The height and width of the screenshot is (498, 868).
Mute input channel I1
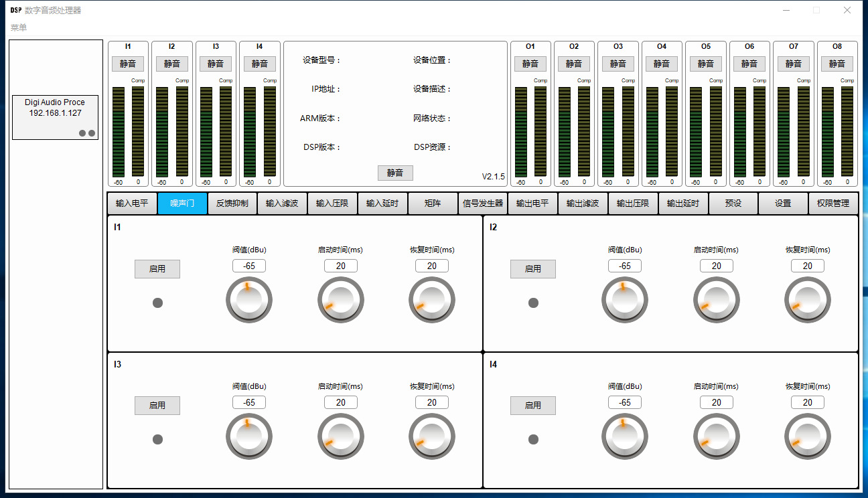point(128,64)
